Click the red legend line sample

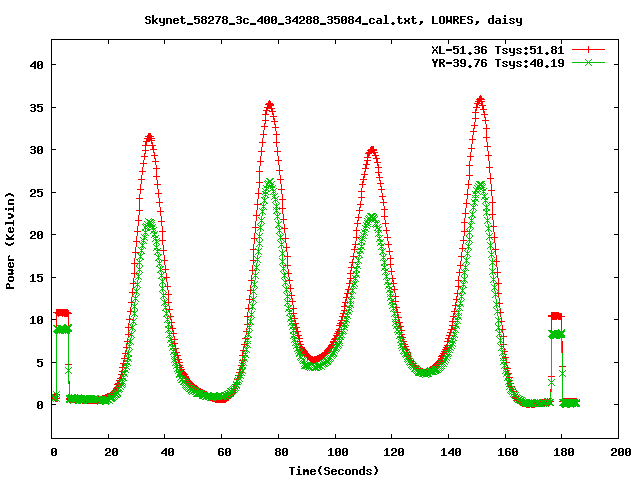click(588, 50)
